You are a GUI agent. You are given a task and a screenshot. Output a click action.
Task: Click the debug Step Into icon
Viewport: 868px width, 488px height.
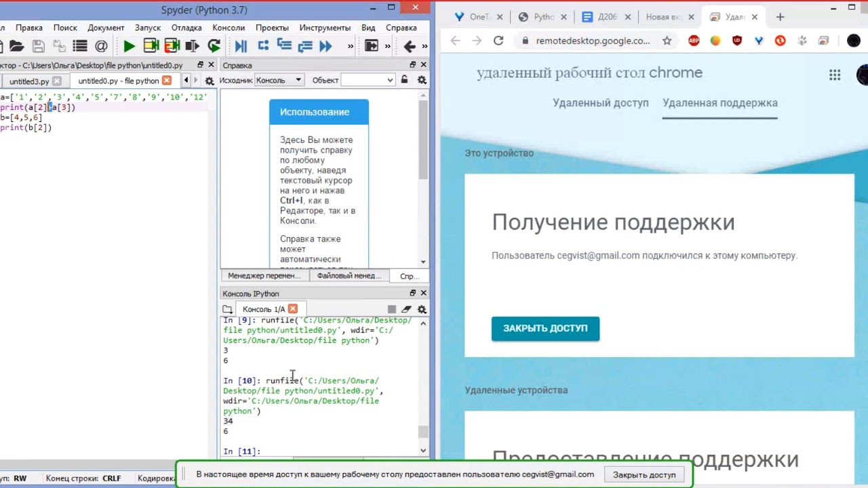pos(284,46)
